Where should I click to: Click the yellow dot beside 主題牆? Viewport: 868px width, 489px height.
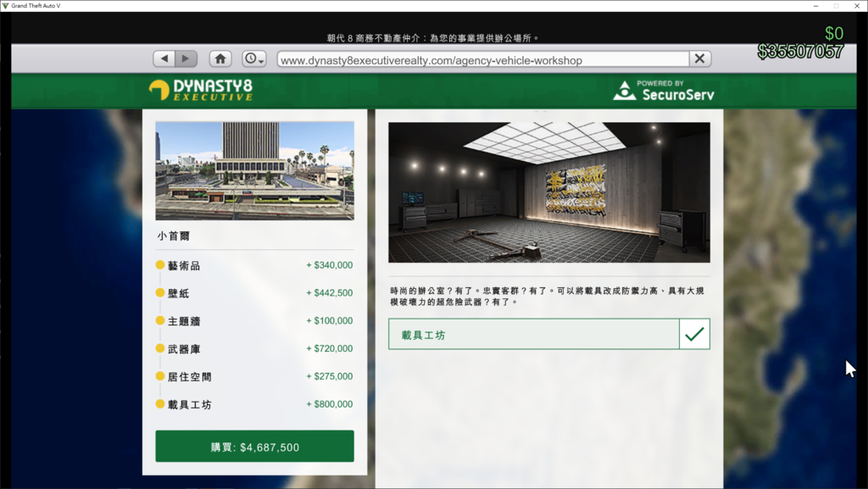tap(160, 320)
